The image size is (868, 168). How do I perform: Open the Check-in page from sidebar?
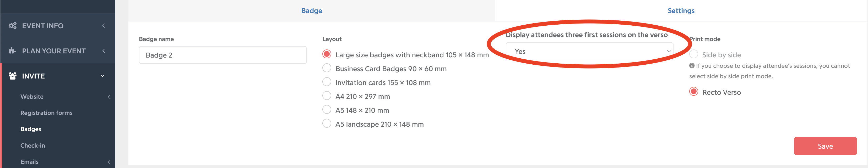tap(32, 145)
